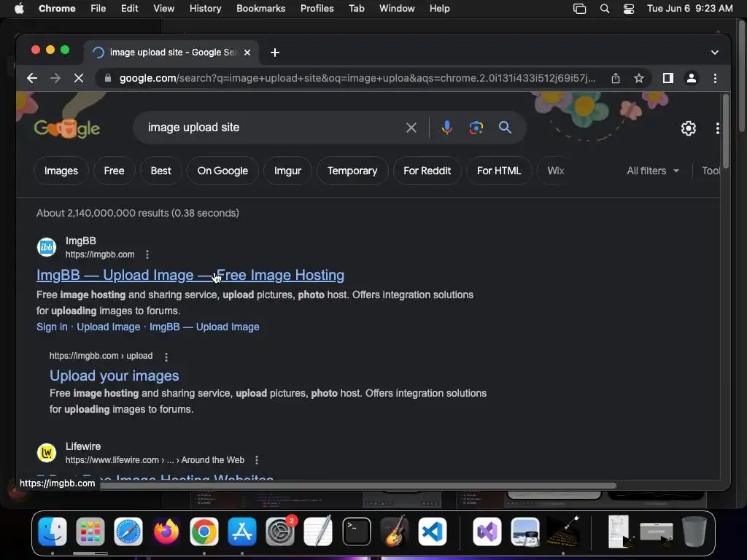Screen dimensions: 747x560
Task: Open the Bookmarks menu
Action: [x=261, y=9]
